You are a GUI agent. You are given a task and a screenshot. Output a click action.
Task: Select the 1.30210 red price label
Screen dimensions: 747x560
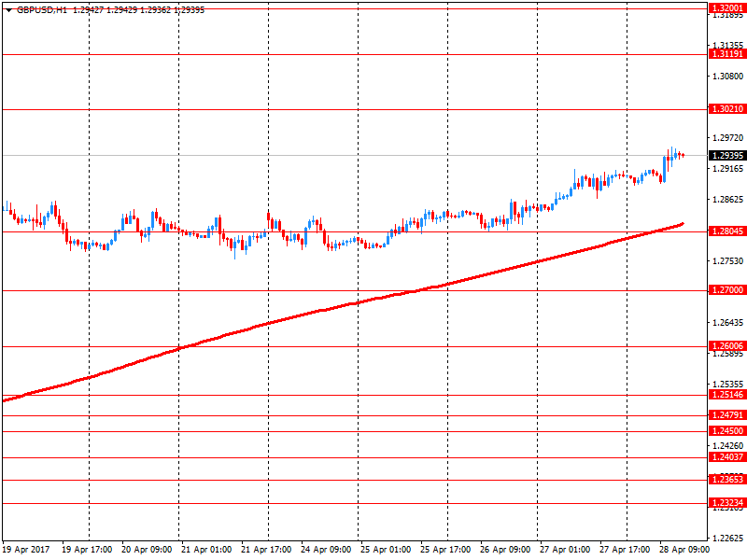(727, 109)
